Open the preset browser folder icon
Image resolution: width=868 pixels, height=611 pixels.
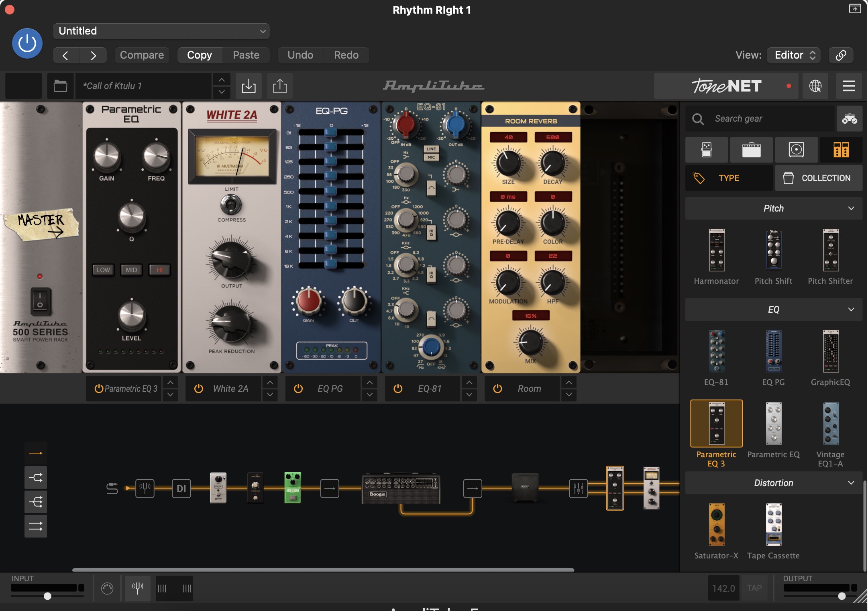pos(60,86)
